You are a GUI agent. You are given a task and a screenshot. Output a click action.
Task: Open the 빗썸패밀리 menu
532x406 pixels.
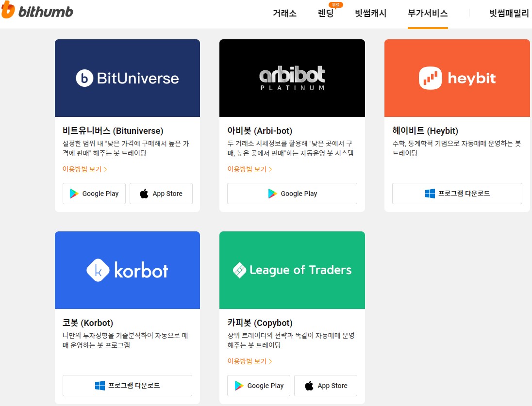click(x=509, y=13)
